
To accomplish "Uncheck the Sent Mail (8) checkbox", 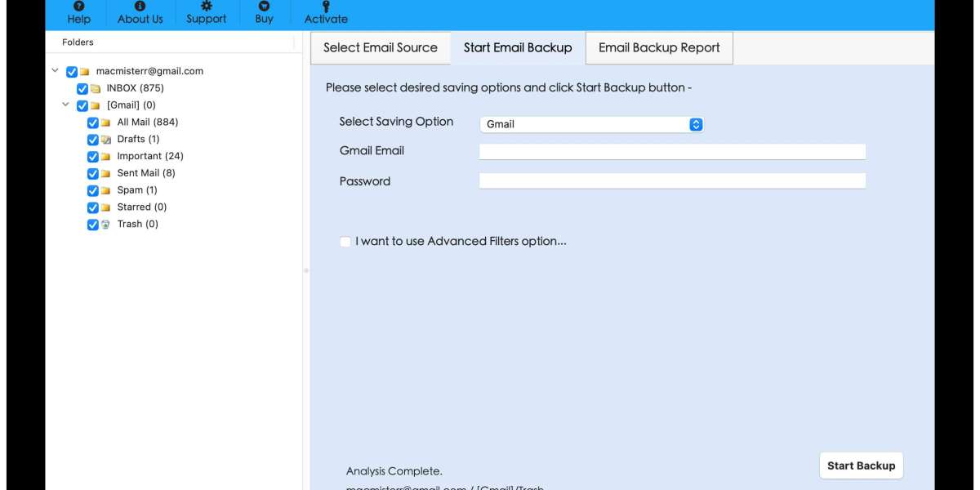I will [x=92, y=174].
